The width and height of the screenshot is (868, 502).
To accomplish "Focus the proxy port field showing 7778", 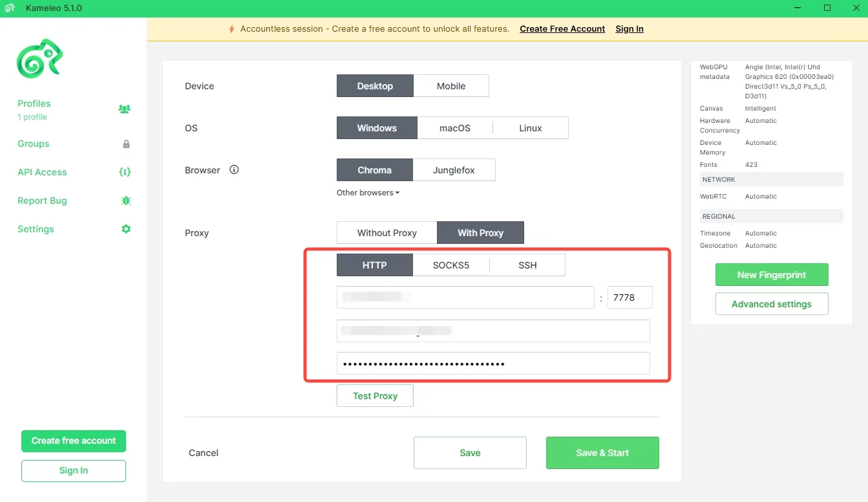I will coord(630,298).
